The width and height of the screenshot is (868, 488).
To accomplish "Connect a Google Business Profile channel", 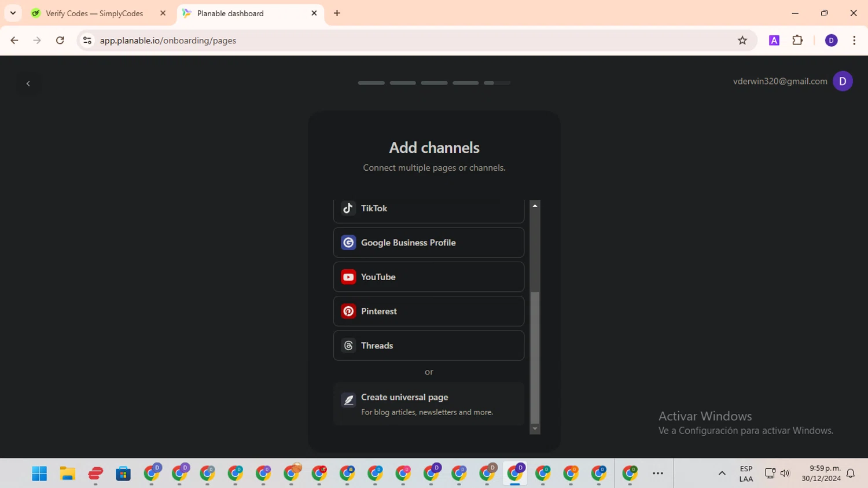I will tap(428, 243).
